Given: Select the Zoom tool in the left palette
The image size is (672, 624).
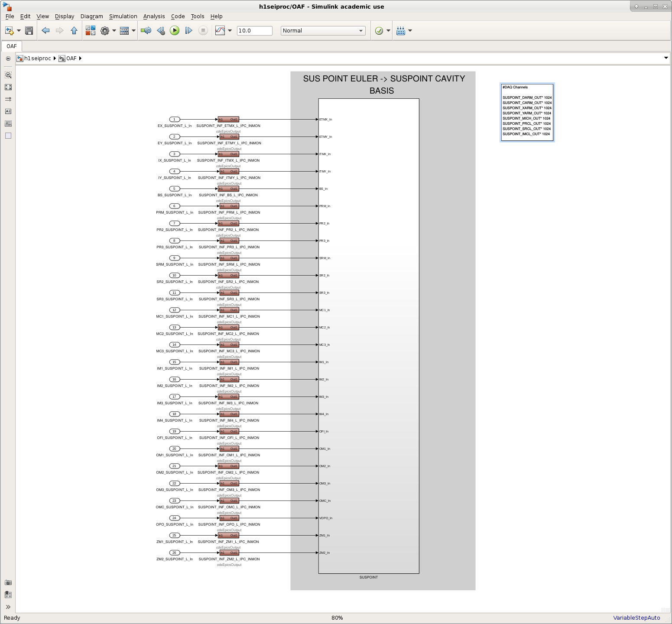Looking at the screenshot, I should 8,75.
